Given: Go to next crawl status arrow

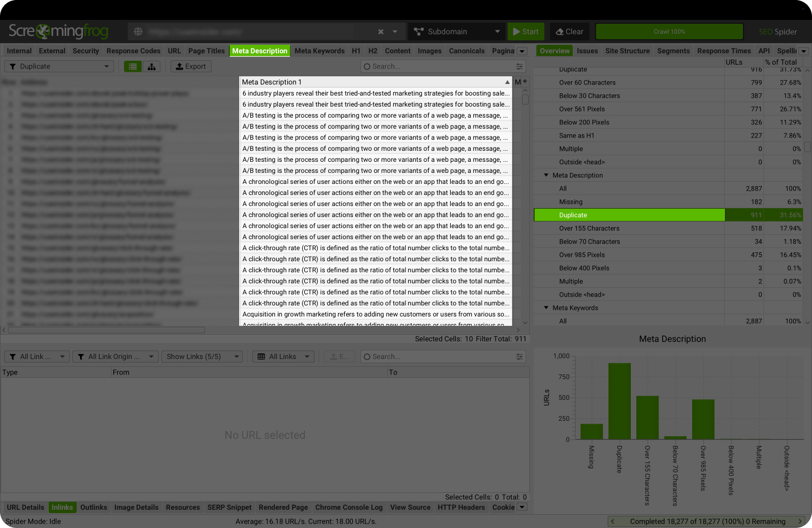Looking at the screenshot, I should tap(800, 521).
